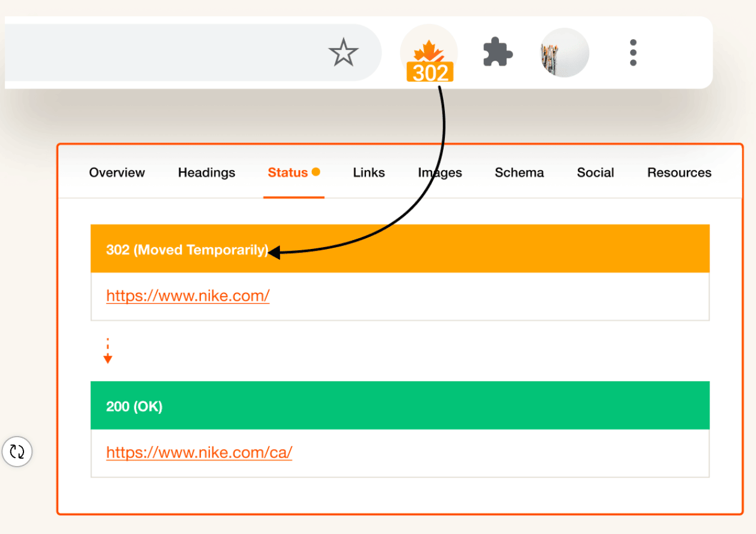The height and width of the screenshot is (534, 756).
Task: Open the https://www.nike.com/ca/ link
Action: [199, 452]
